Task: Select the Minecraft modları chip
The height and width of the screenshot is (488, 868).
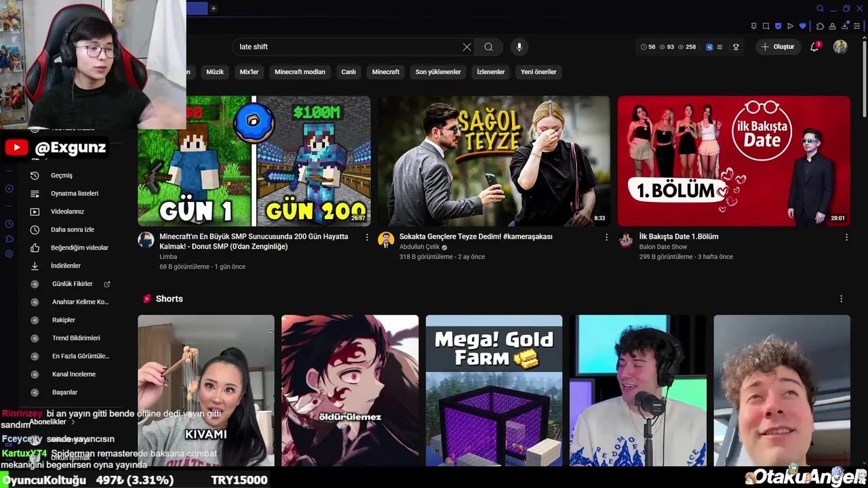Action: pyautogui.click(x=300, y=72)
